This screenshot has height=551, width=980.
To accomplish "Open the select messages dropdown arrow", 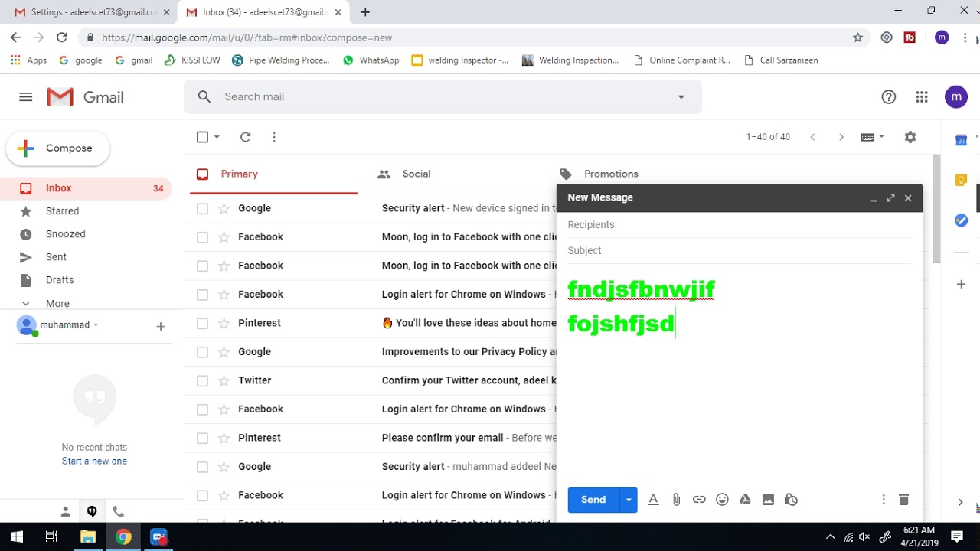I will pos(217,137).
